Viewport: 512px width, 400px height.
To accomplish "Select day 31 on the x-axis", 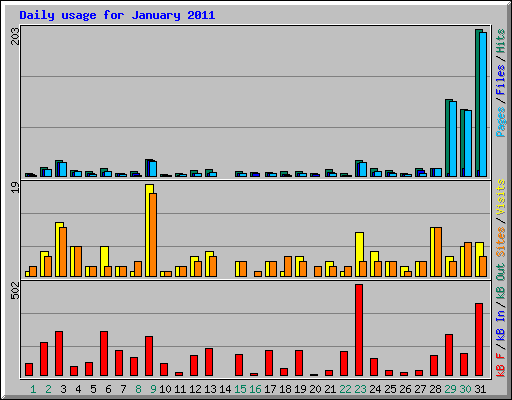I will (480, 389).
